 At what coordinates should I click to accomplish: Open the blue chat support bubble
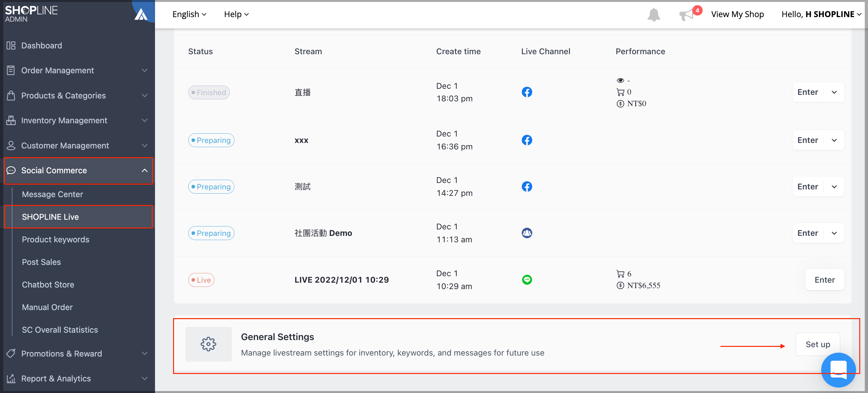coord(838,370)
